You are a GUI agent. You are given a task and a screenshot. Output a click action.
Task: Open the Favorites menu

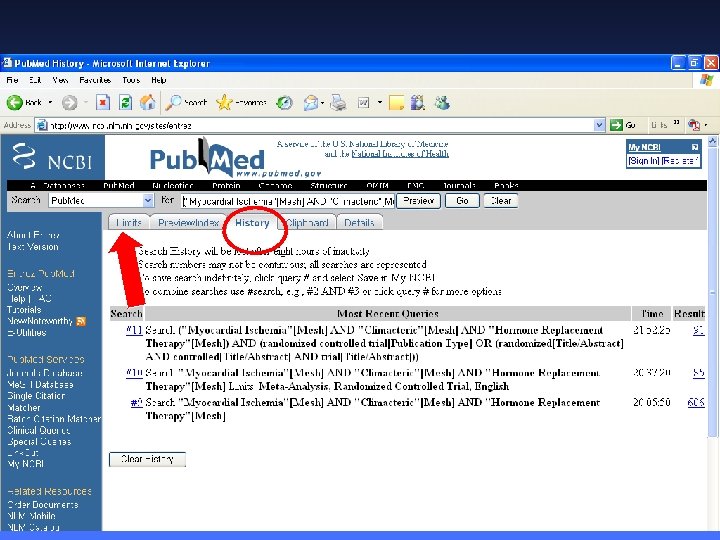coord(95,80)
